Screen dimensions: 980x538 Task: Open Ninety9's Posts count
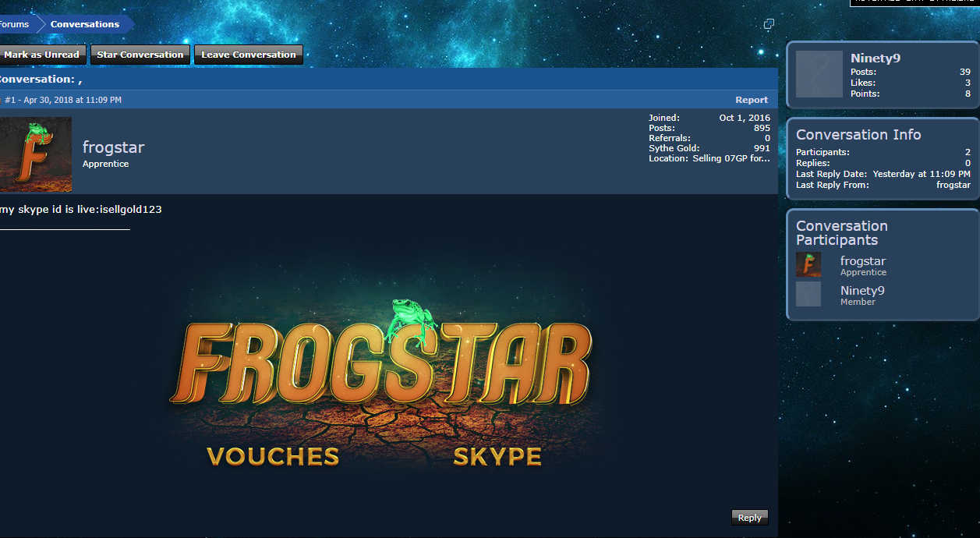965,72
